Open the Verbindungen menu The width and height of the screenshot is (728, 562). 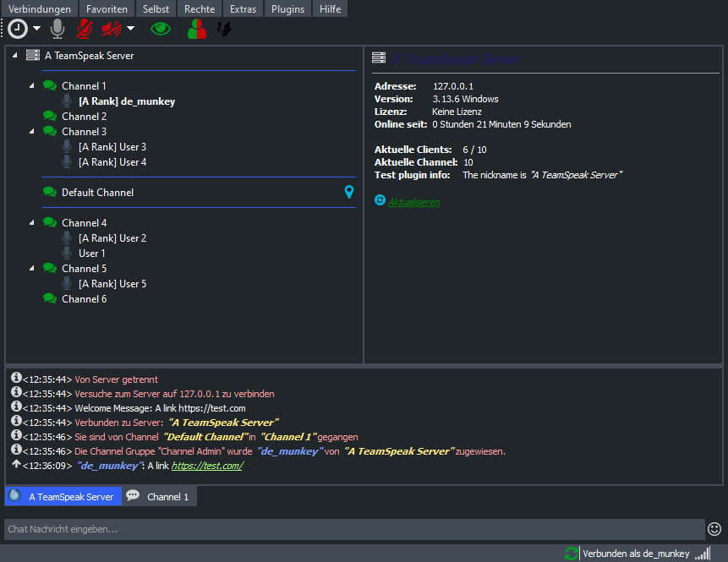tap(40, 8)
